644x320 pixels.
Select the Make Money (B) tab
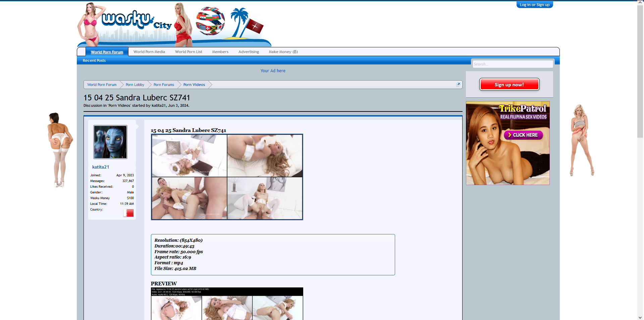[x=283, y=52]
